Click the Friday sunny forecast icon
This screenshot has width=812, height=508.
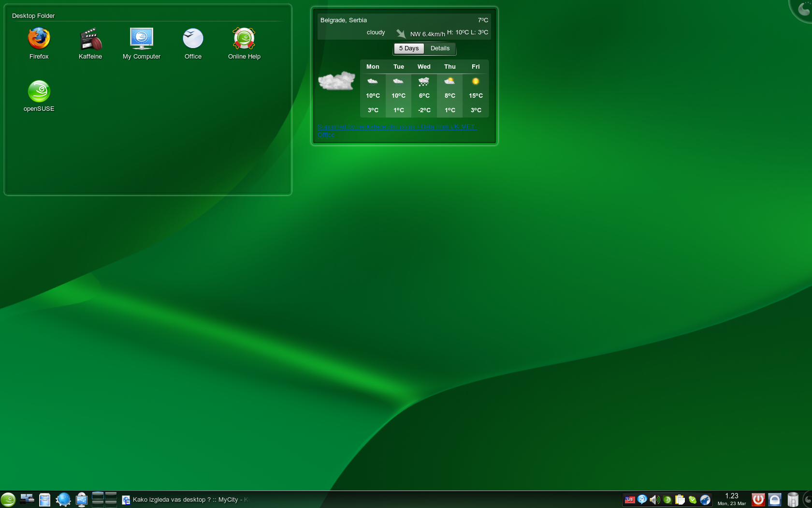pos(476,81)
